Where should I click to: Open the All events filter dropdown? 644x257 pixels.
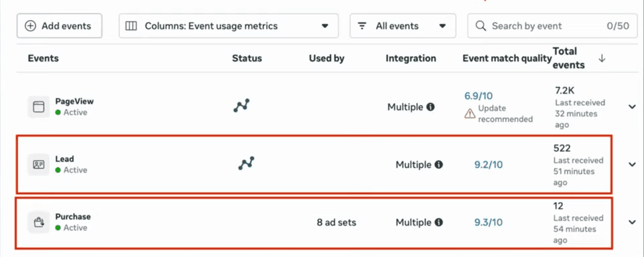(403, 26)
